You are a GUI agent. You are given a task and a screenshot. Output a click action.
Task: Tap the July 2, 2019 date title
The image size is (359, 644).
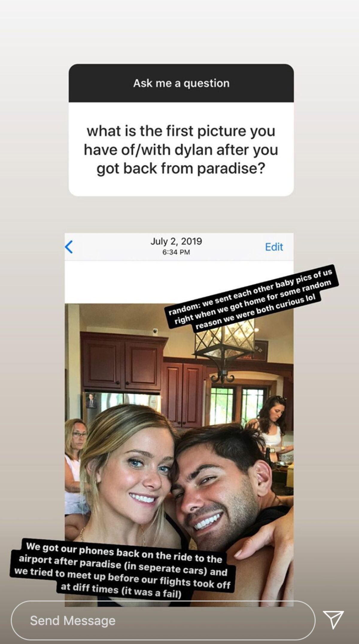click(x=176, y=241)
